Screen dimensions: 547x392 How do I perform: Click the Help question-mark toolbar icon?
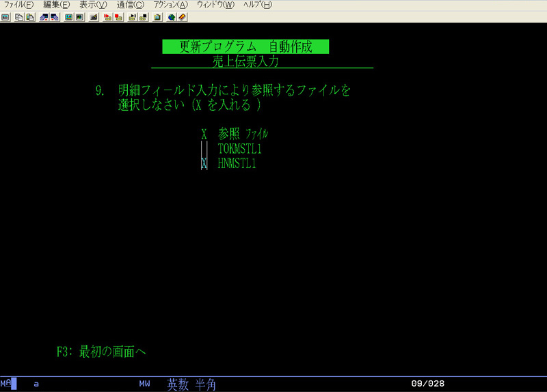(183, 17)
